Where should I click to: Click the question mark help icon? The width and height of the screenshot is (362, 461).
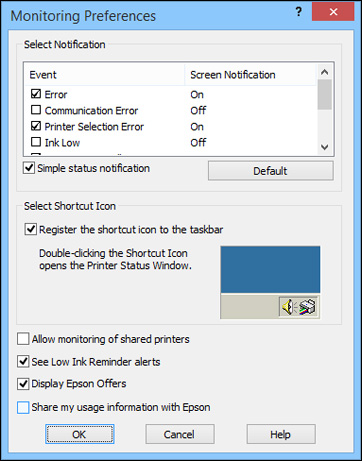click(299, 12)
